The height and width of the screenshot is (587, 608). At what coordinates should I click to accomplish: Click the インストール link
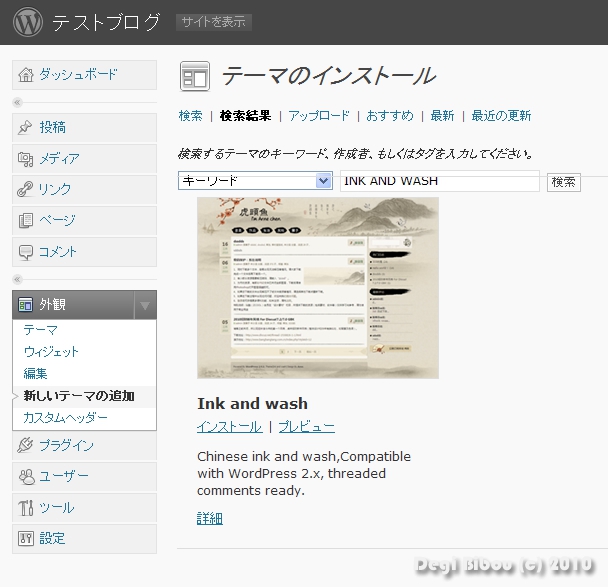[230, 427]
